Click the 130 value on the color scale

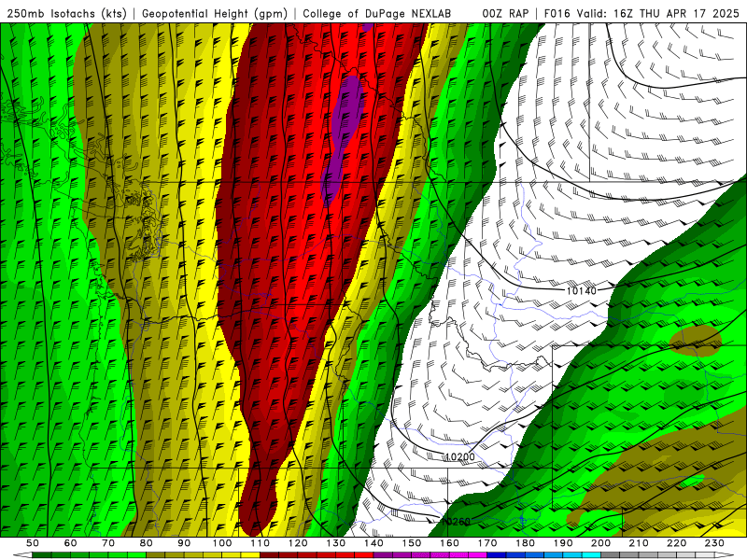click(336, 543)
